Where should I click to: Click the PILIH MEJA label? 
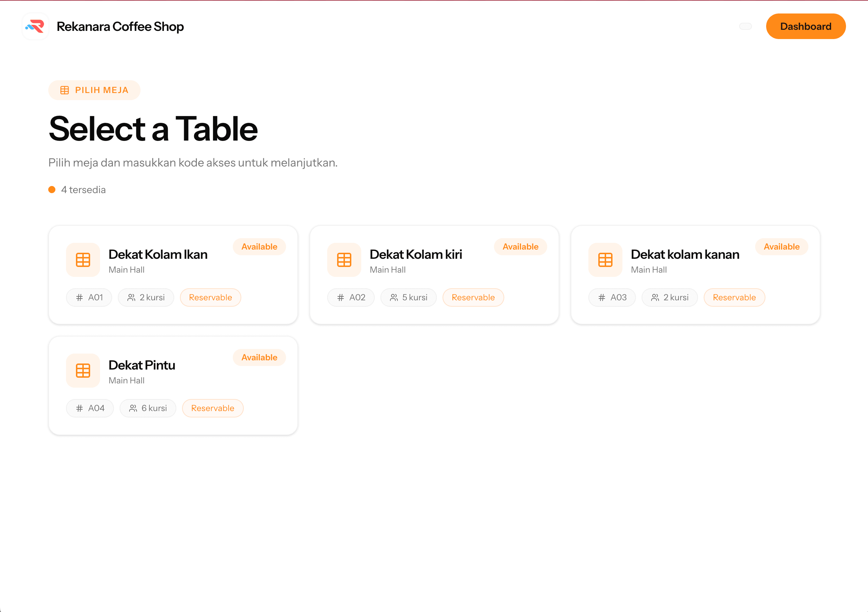point(102,90)
